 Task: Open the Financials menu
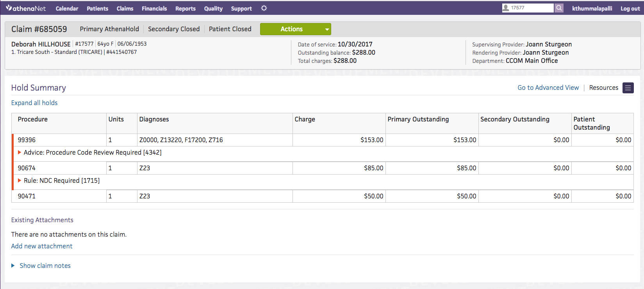(x=154, y=9)
